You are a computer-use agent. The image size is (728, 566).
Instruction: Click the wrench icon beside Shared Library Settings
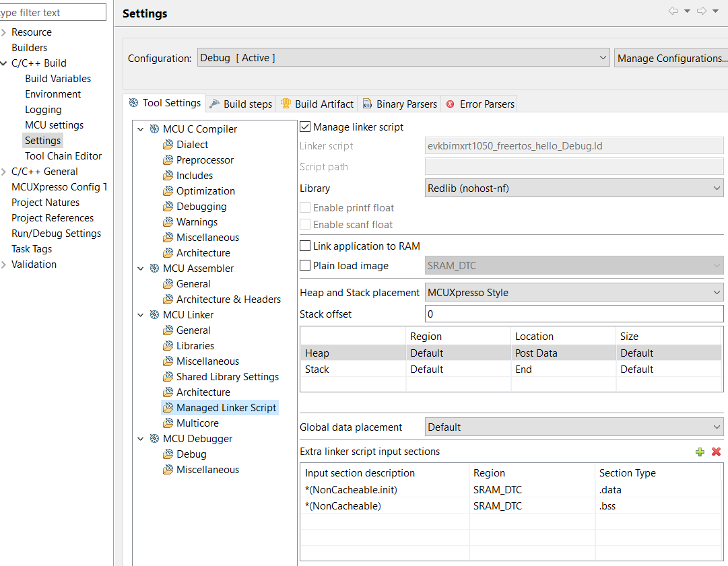pos(168,376)
